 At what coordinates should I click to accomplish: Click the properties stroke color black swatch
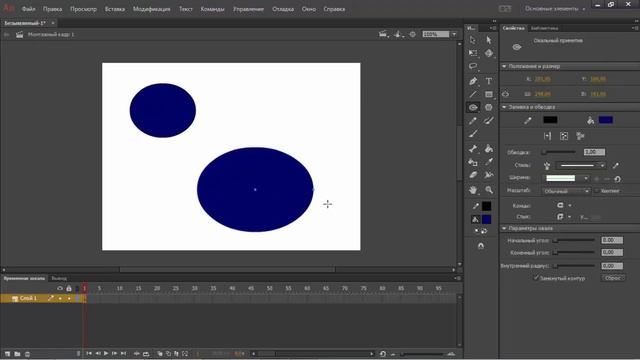tap(550, 120)
